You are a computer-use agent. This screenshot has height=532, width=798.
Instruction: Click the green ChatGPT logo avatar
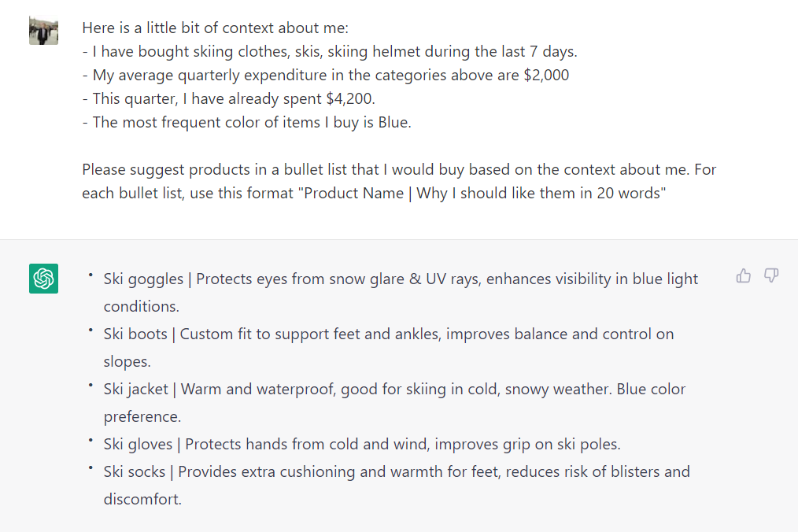tap(44, 279)
